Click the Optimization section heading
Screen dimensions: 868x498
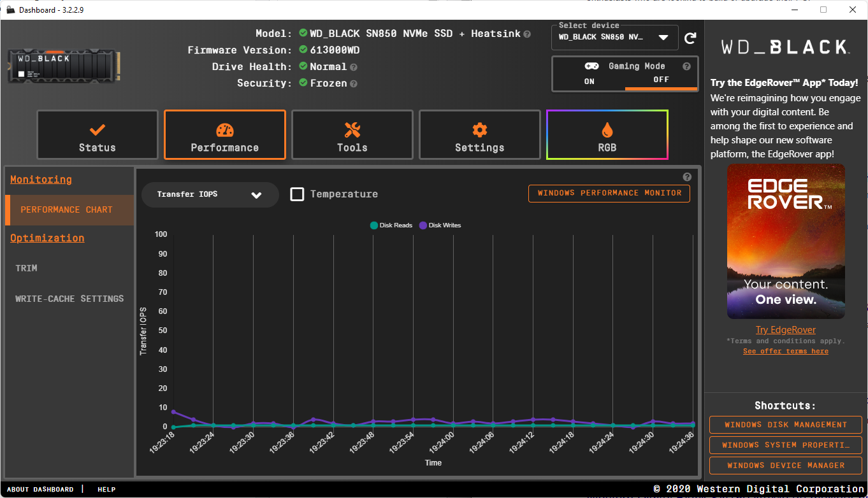(47, 238)
